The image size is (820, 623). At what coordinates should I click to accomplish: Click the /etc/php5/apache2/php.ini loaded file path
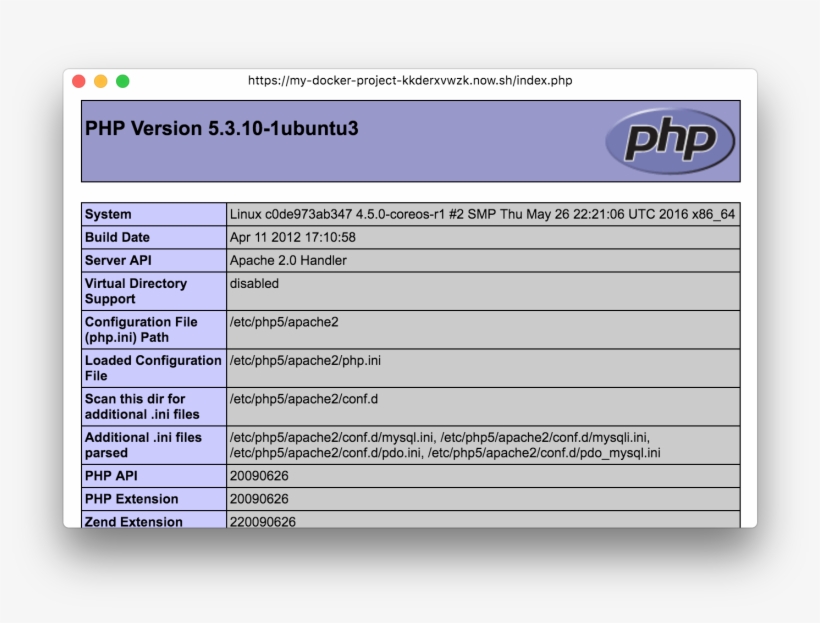(305, 360)
